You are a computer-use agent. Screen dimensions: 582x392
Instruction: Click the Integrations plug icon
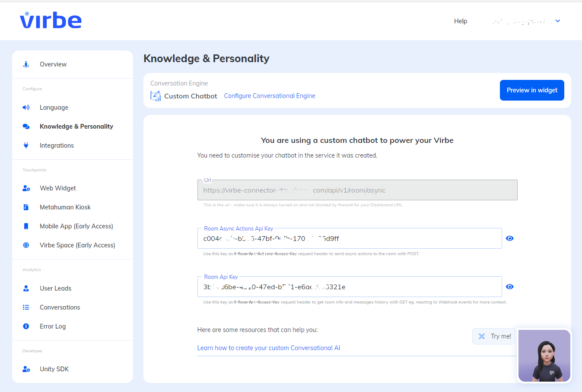(26, 145)
